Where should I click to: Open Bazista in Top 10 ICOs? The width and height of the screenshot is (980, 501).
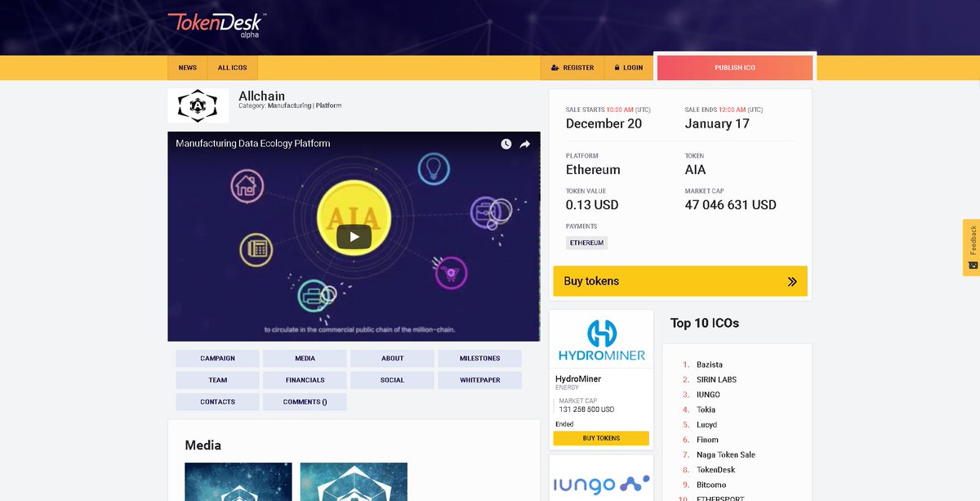(x=709, y=365)
